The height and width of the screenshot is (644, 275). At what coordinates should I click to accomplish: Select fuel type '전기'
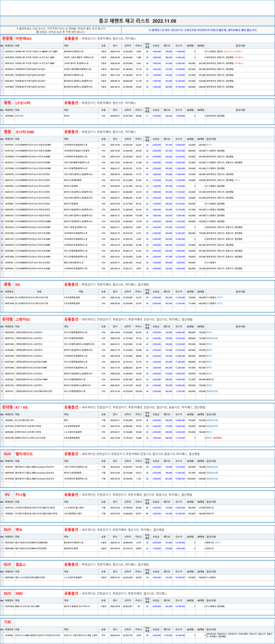pyautogui.click(x=103, y=635)
